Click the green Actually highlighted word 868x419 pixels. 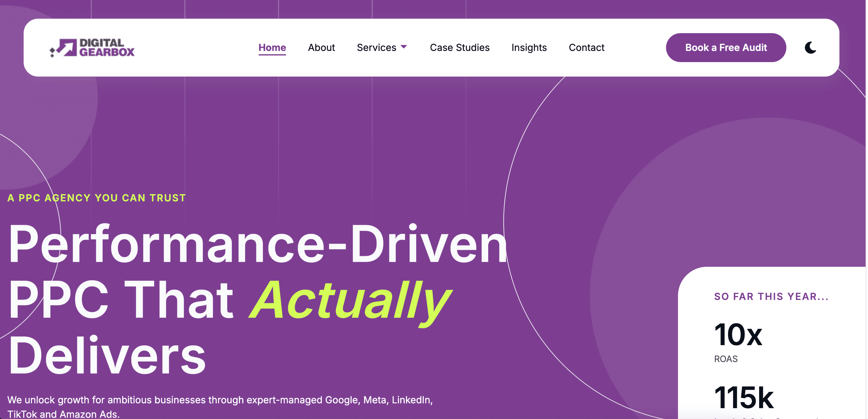click(x=350, y=300)
